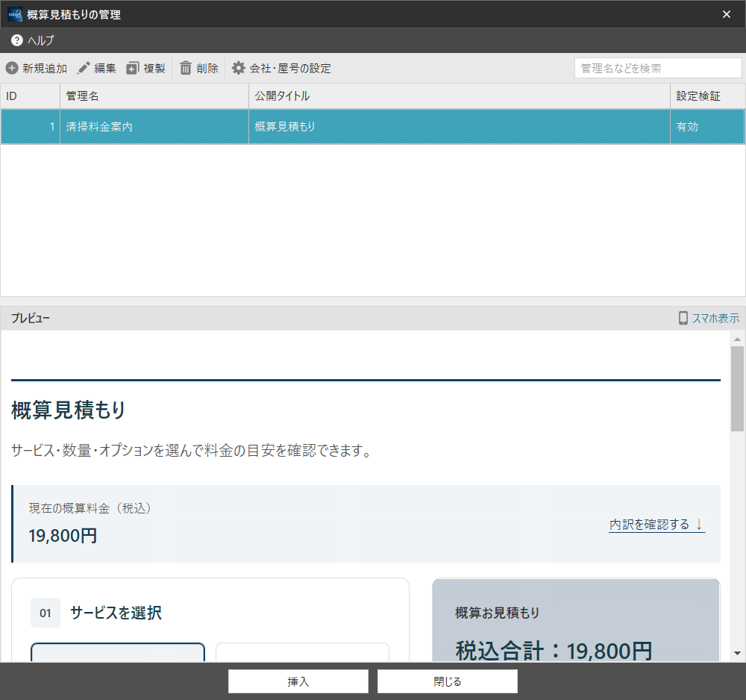The height and width of the screenshot is (700, 746).
Task: Click the 現在の概算料金（税込） label
Action: coord(90,508)
